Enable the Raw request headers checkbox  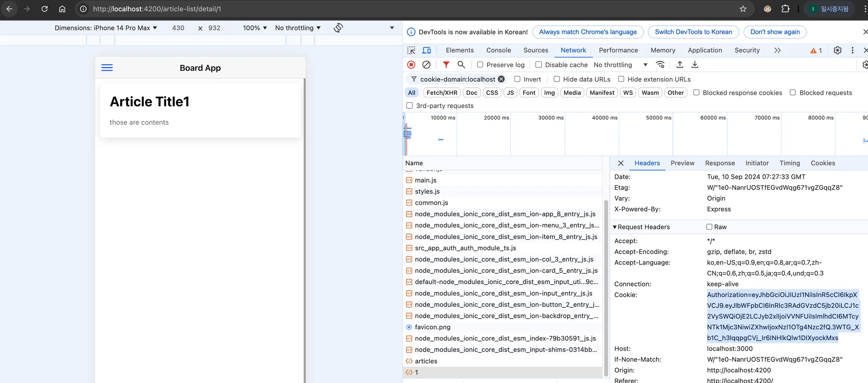point(709,227)
